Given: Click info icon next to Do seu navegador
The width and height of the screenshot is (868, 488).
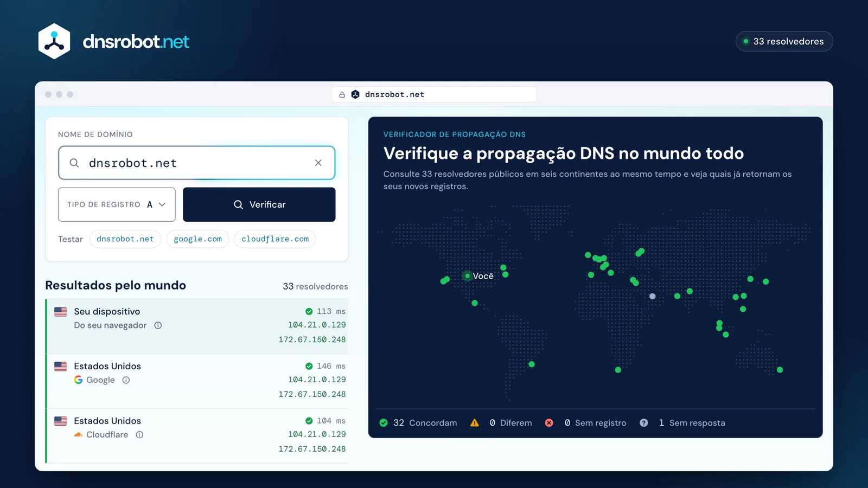Looking at the screenshot, I should 158,325.
